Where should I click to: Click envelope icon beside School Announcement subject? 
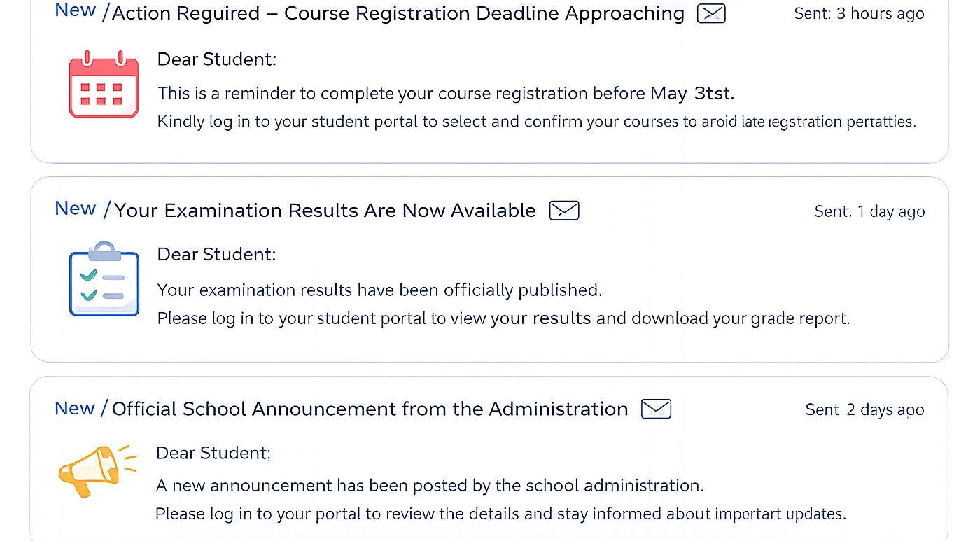(656, 409)
